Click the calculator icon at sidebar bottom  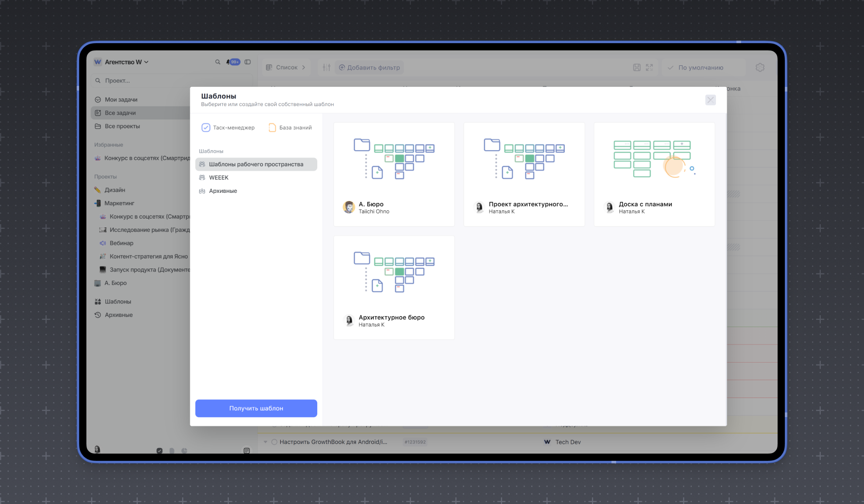tap(246, 451)
